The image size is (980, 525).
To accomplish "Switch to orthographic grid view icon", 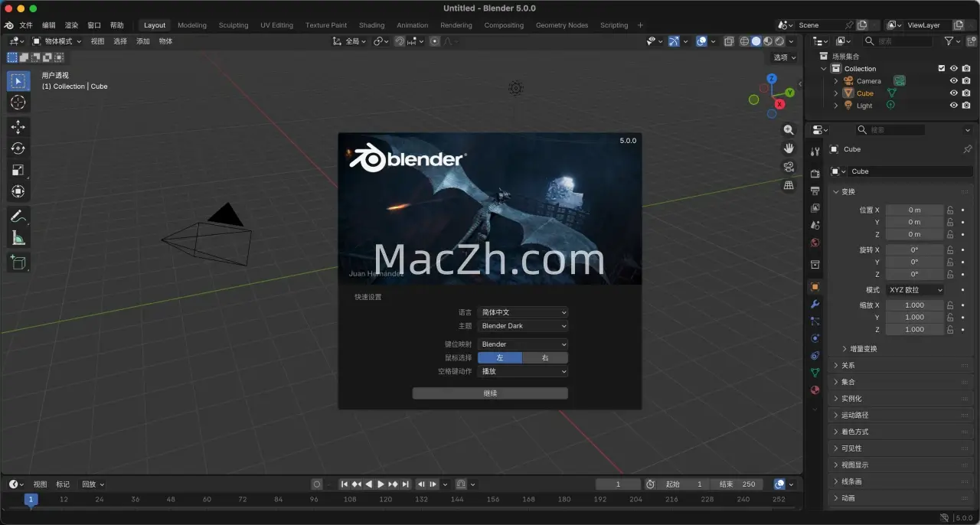I will tap(789, 185).
